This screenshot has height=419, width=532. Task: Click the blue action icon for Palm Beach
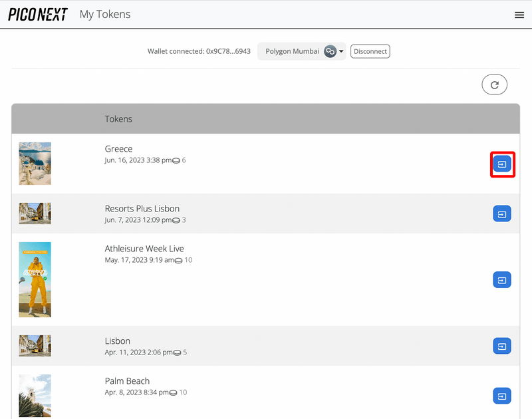(502, 396)
